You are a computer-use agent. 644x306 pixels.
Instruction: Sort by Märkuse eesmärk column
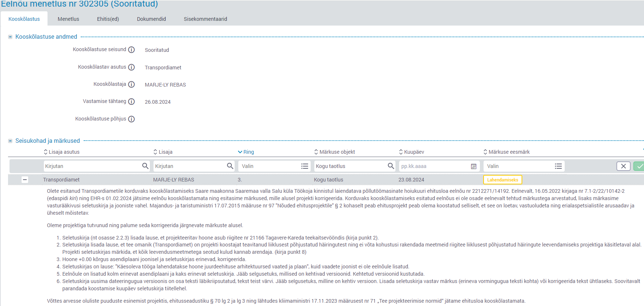[x=507, y=152]
